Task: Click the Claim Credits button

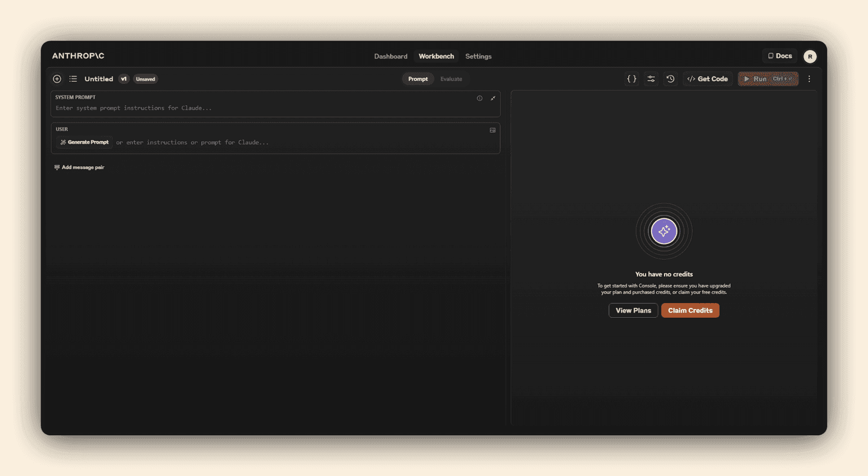Action: (690, 311)
